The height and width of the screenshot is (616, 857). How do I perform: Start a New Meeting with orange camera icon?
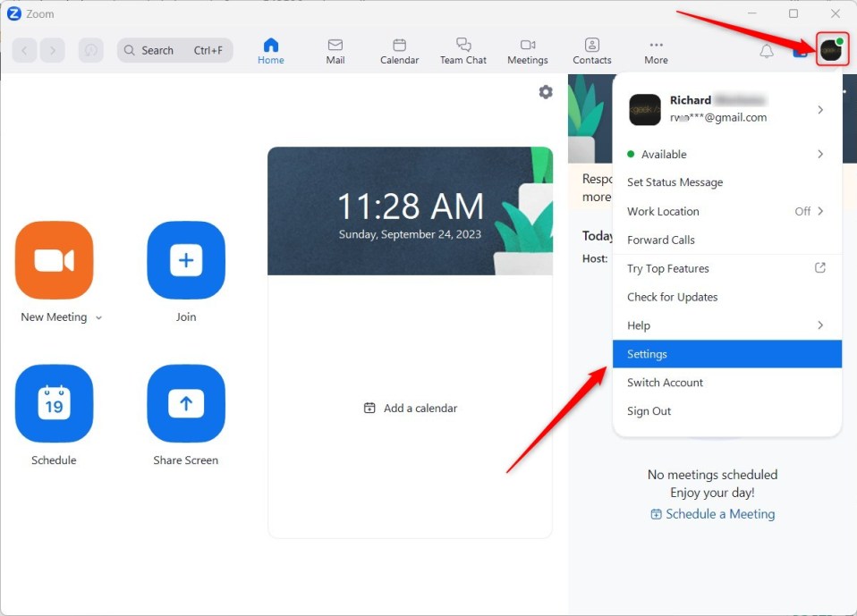[54, 260]
